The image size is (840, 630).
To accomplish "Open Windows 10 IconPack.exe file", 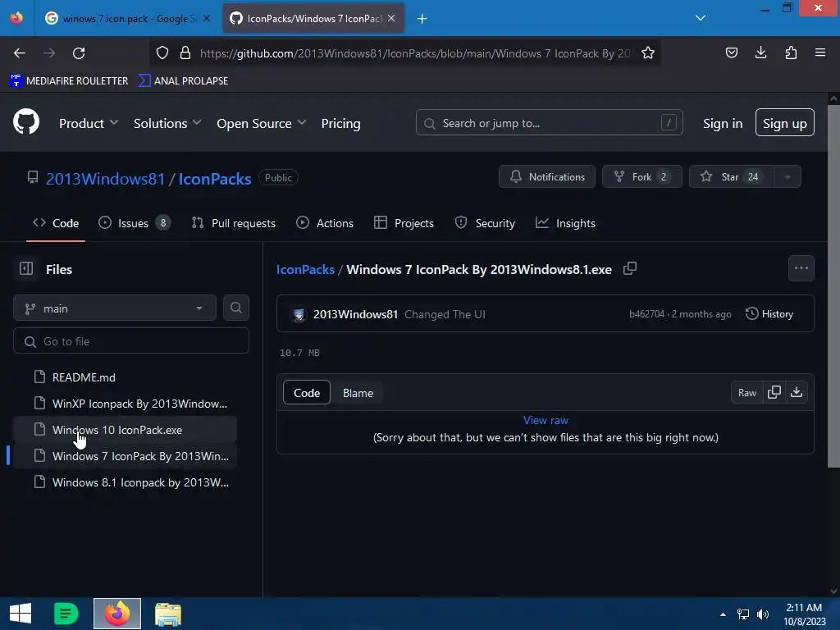I will pos(125,430).
